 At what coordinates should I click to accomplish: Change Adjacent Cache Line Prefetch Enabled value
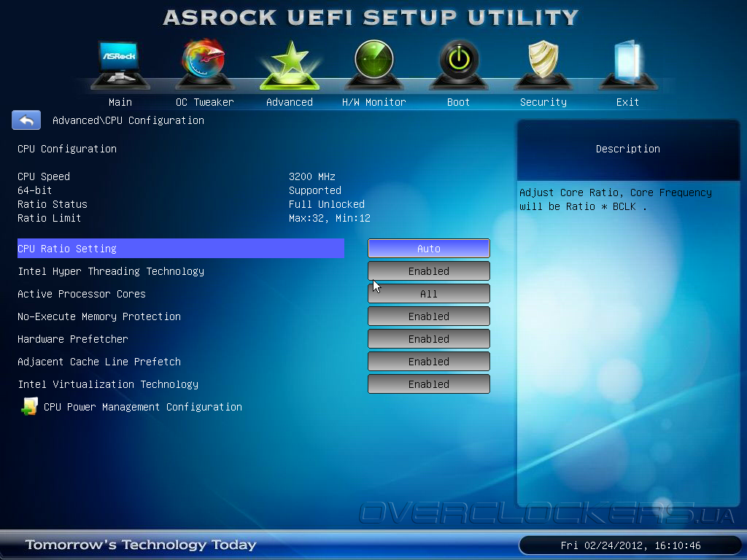(429, 362)
